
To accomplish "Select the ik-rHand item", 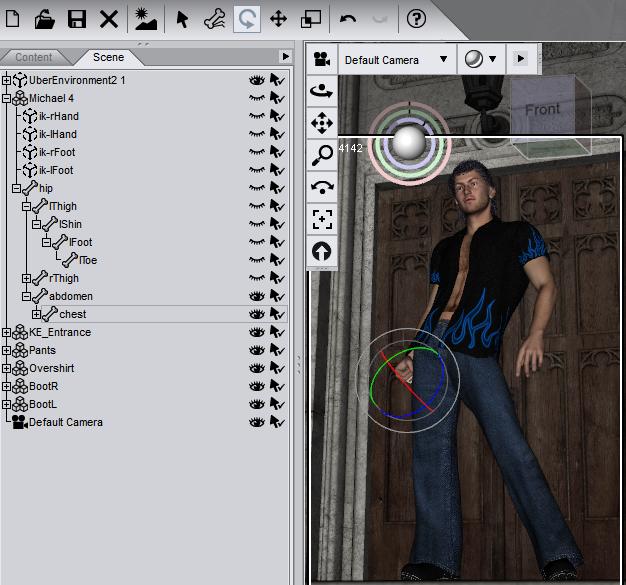I will [x=59, y=116].
